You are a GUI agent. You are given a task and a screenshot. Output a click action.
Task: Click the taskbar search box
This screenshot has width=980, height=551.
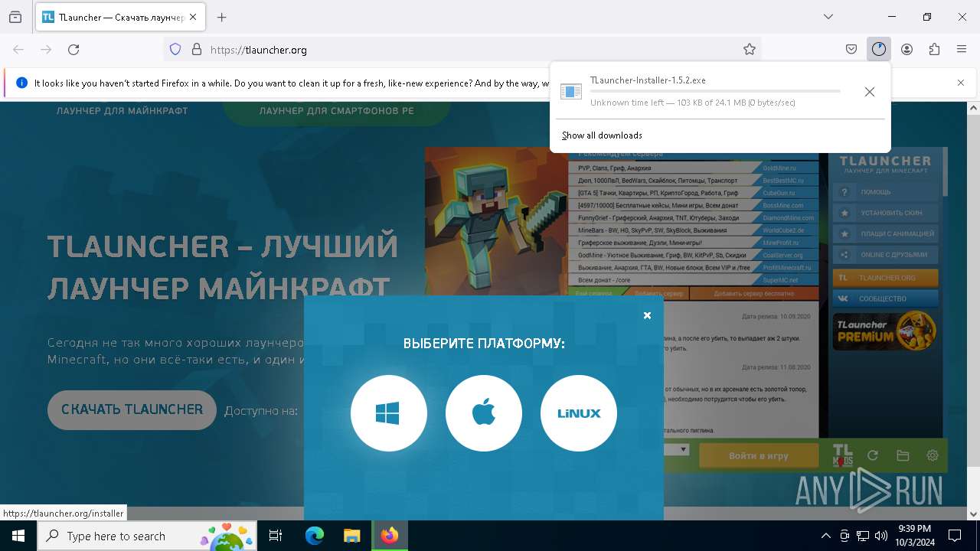coord(147,536)
